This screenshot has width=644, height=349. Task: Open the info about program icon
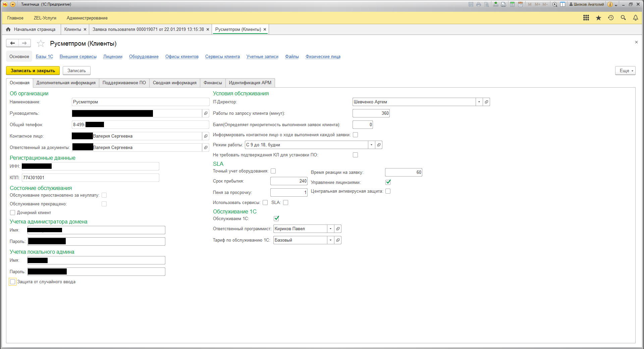pos(610,4)
